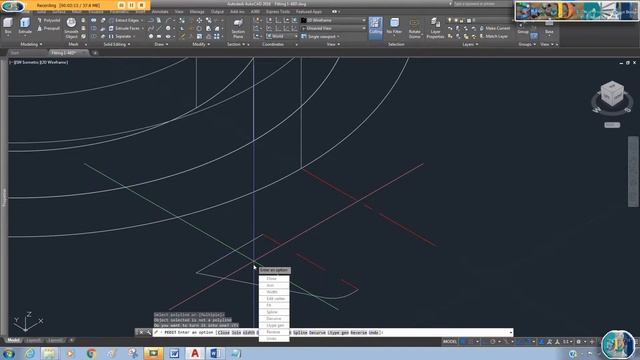
Task: Expand the Modify panel
Action: [201, 44]
